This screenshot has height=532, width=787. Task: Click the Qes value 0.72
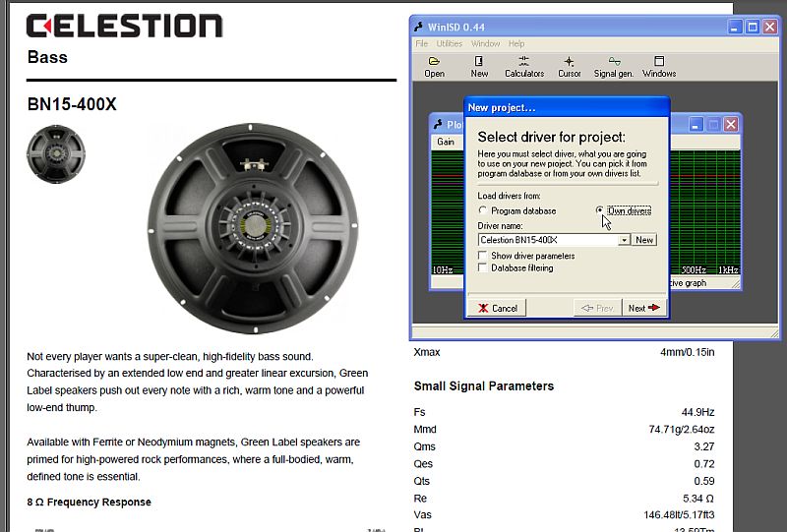704,464
